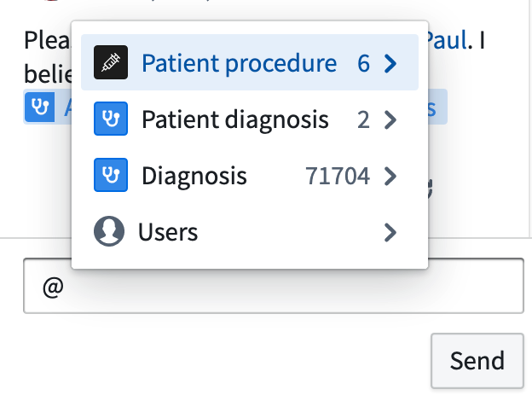Screen dimensions: 532x401
Task: Focus the message input field with @
Action: pos(274,286)
